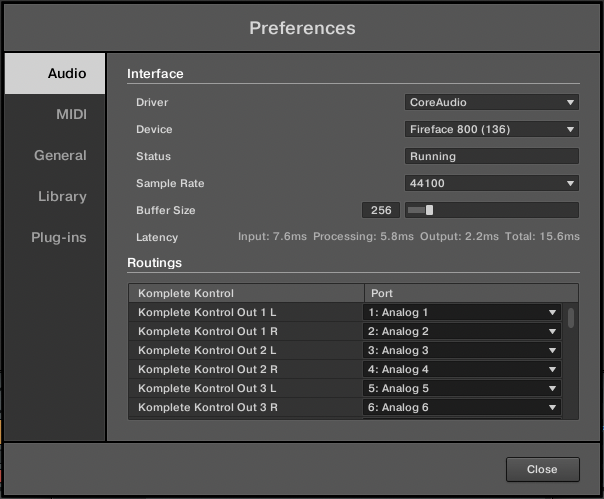The width and height of the screenshot is (604, 499).
Task: Change port for Komplete Kontrol Out 2 L
Action: tap(462, 350)
